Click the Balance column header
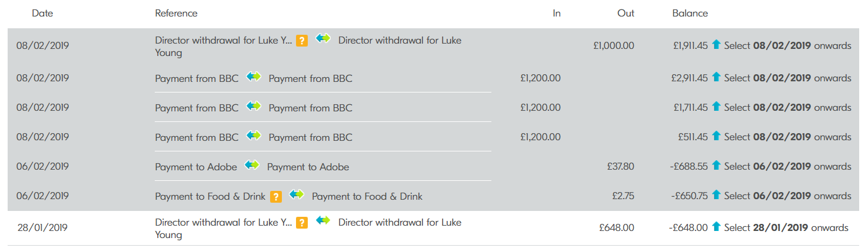The image size is (868, 251). tap(690, 13)
